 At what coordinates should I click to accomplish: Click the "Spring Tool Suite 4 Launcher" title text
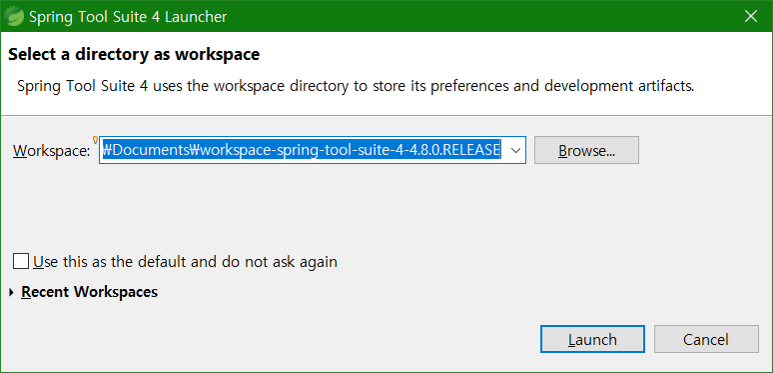click(128, 17)
